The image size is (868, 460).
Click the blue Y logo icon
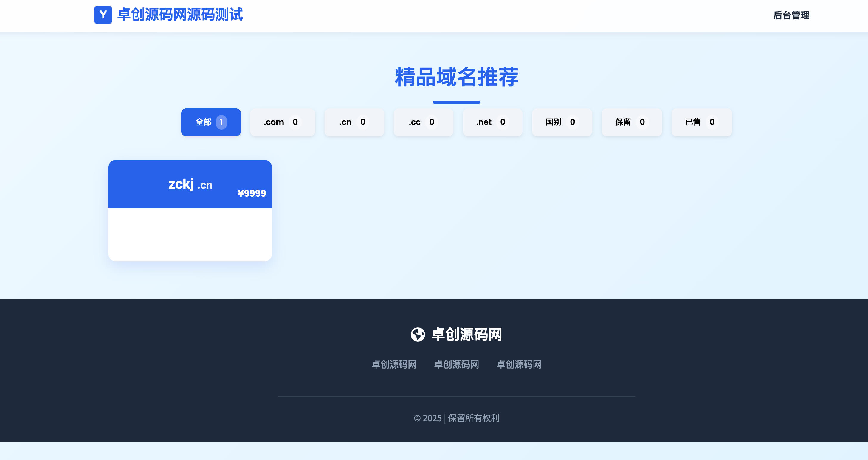(x=103, y=15)
